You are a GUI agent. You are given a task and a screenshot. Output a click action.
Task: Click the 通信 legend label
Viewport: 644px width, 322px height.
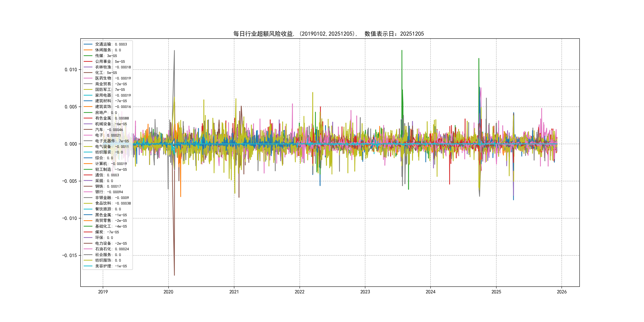[99, 175]
